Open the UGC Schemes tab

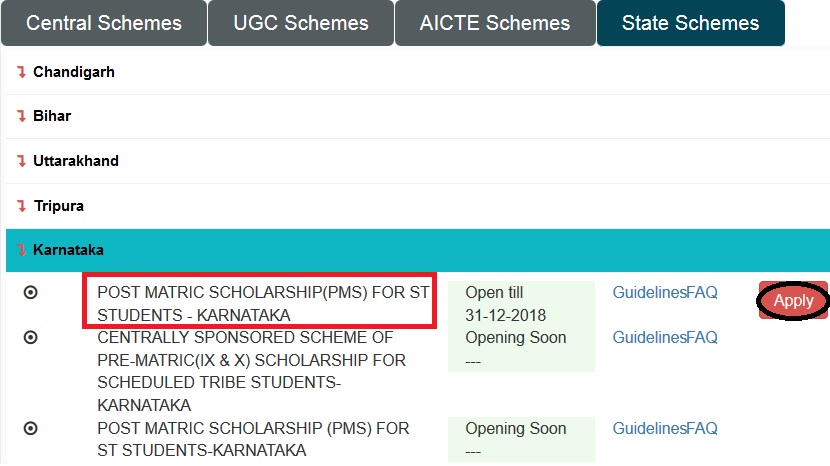(300, 23)
